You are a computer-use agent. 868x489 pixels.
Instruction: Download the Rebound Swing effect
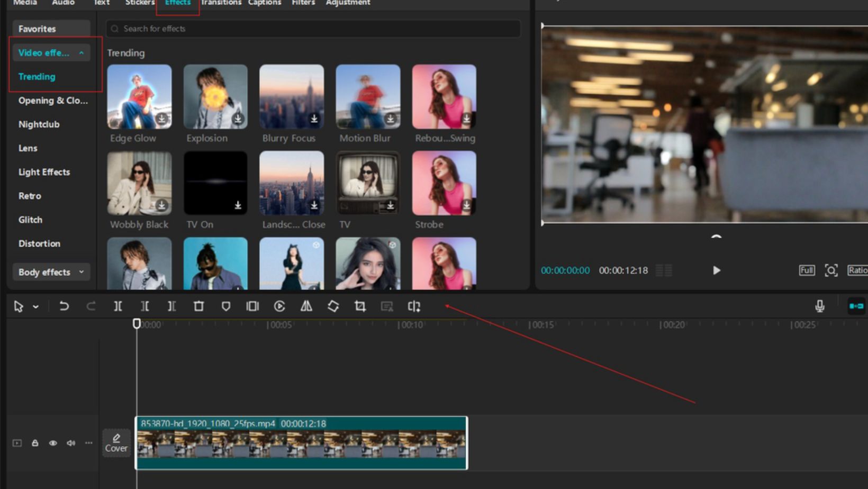pyautogui.click(x=467, y=119)
